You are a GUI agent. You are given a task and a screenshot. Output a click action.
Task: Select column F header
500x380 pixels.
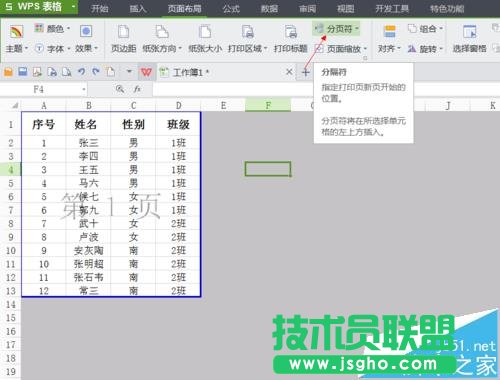(268, 106)
